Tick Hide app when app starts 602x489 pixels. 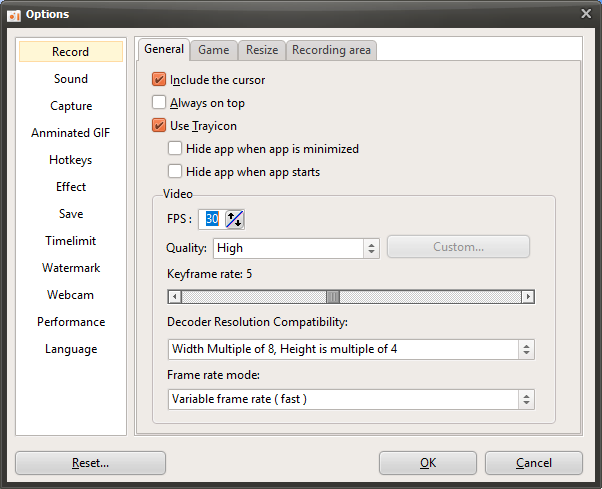(x=175, y=172)
